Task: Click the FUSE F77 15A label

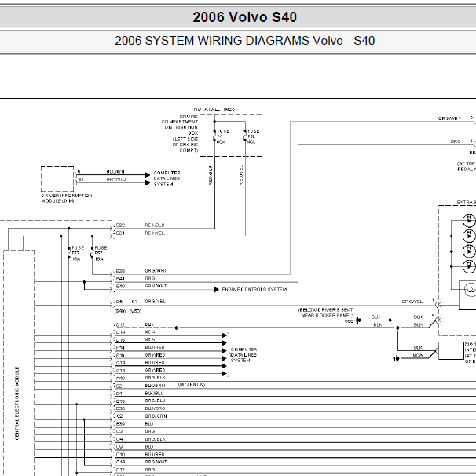Action: coord(78,254)
